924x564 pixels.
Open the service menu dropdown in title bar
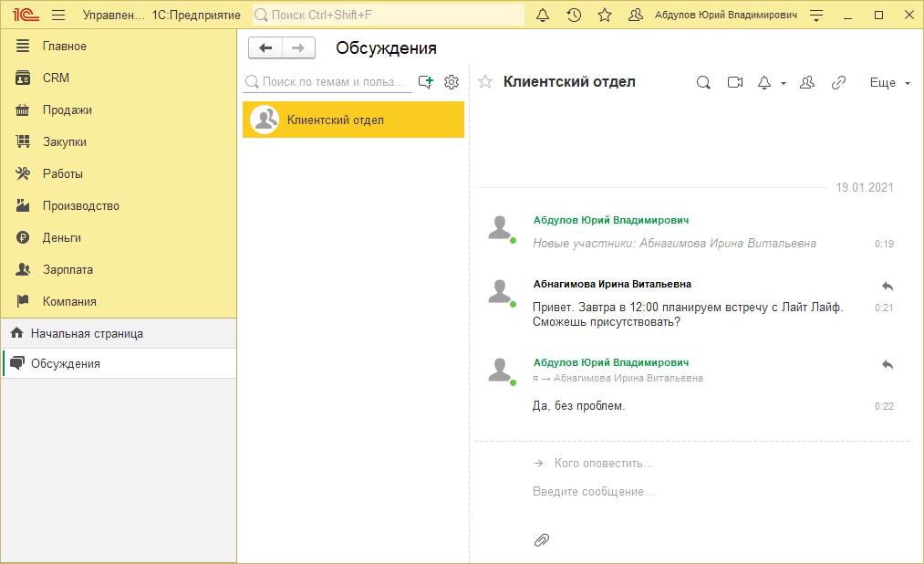(x=816, y=16)
